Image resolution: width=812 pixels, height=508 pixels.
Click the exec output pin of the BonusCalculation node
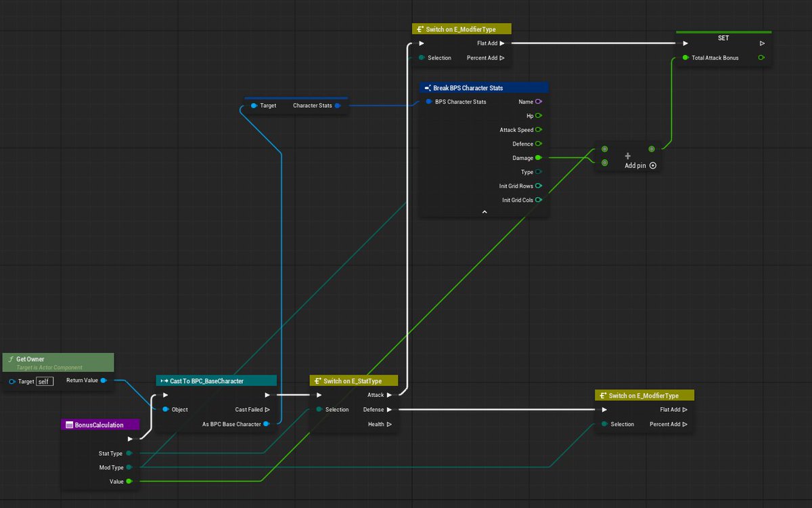131,439
